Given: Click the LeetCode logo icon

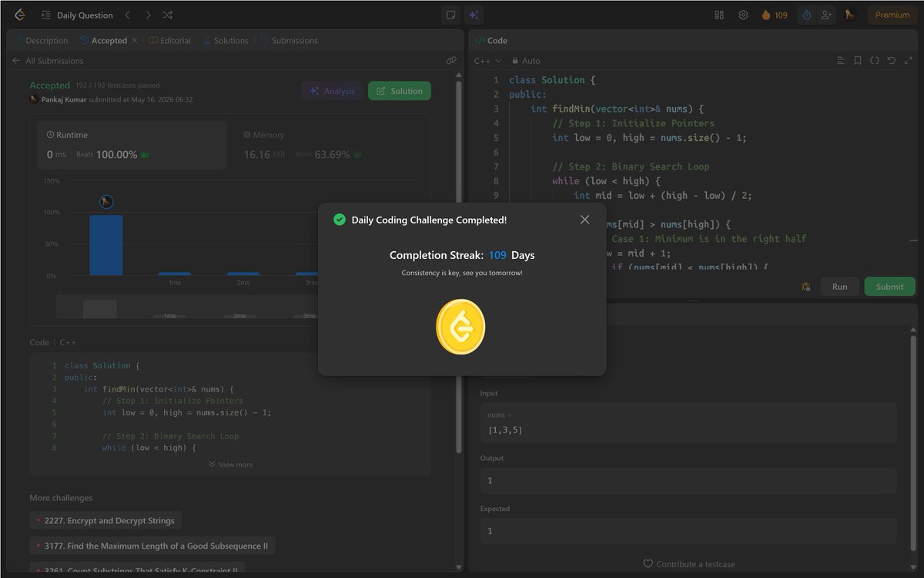Looking at the screenshot, I should pyautogui.click(x=20, y=15).
